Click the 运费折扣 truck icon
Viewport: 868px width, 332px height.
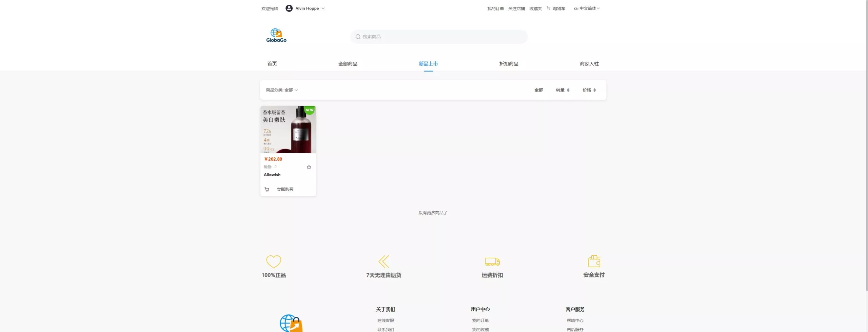tap(492, 261)
